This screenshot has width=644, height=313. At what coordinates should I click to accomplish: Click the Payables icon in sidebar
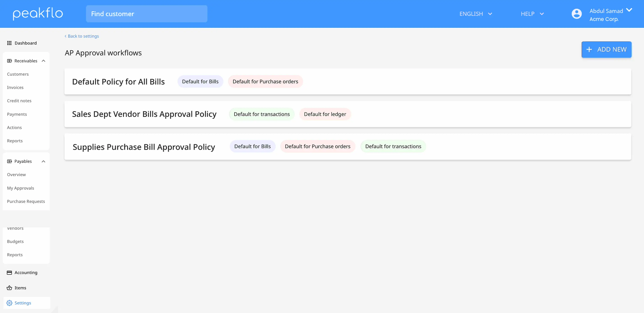pyautogui.click(x=9, y=161)
